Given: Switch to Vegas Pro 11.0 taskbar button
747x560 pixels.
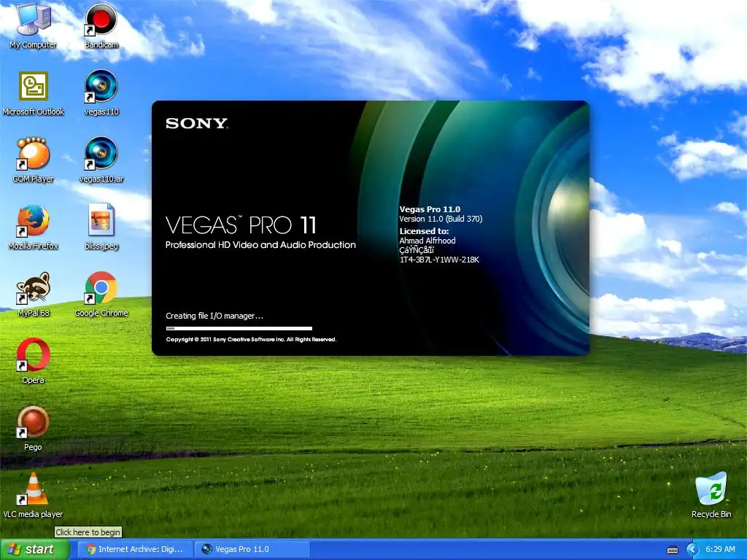Looking at the screenshot, I should point(252,550).
